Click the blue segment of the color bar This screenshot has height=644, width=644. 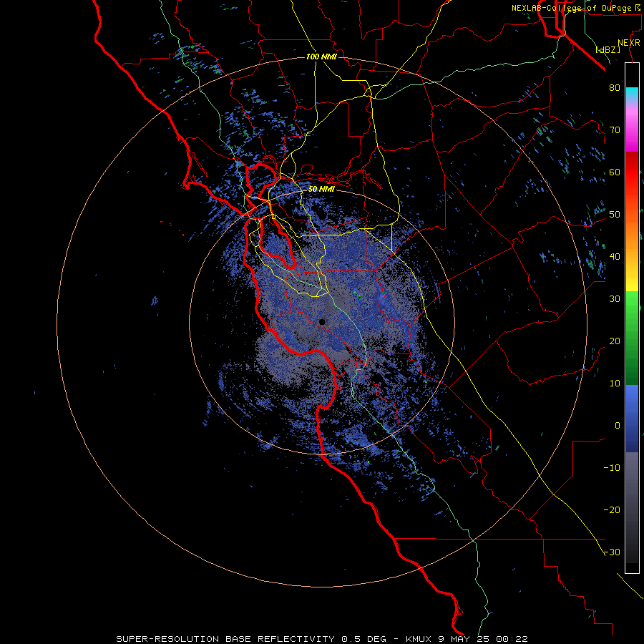coord(632,419)
